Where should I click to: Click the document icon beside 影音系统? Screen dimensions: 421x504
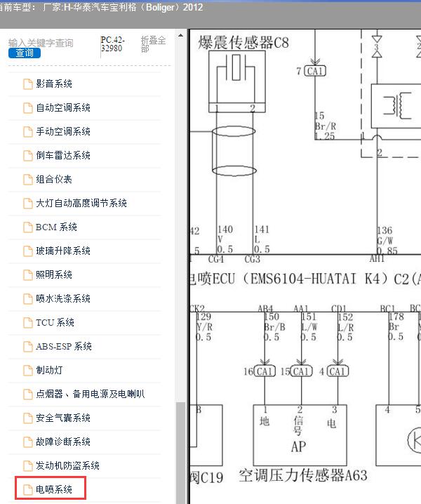28,84
